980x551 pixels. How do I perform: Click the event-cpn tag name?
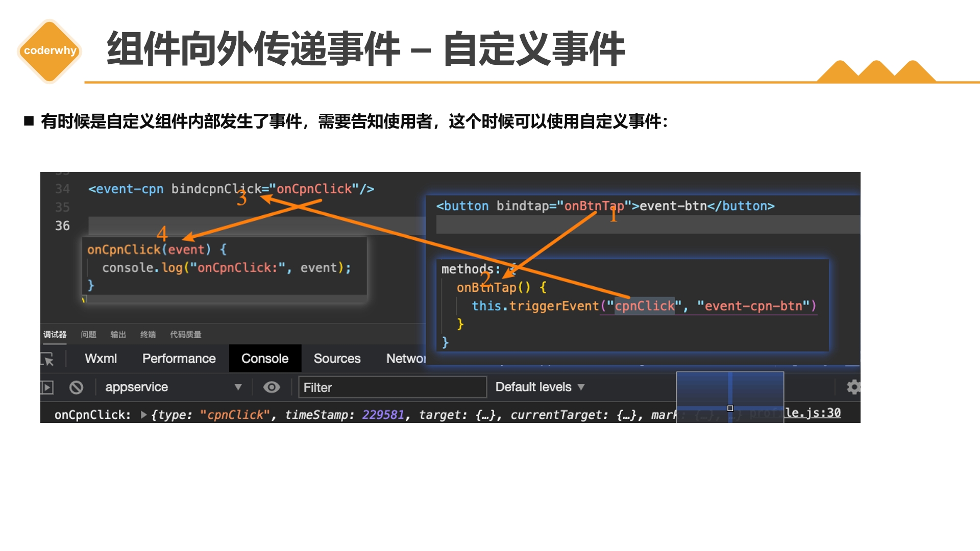click(130, 189)
